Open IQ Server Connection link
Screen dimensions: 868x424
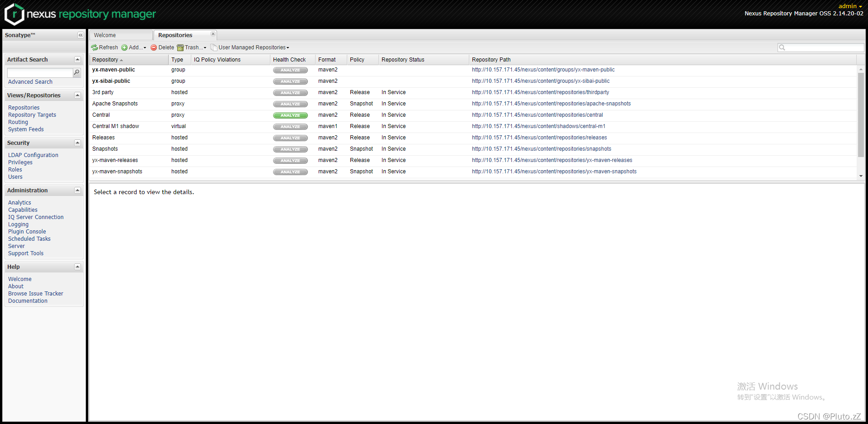click(x=36, y=217)
